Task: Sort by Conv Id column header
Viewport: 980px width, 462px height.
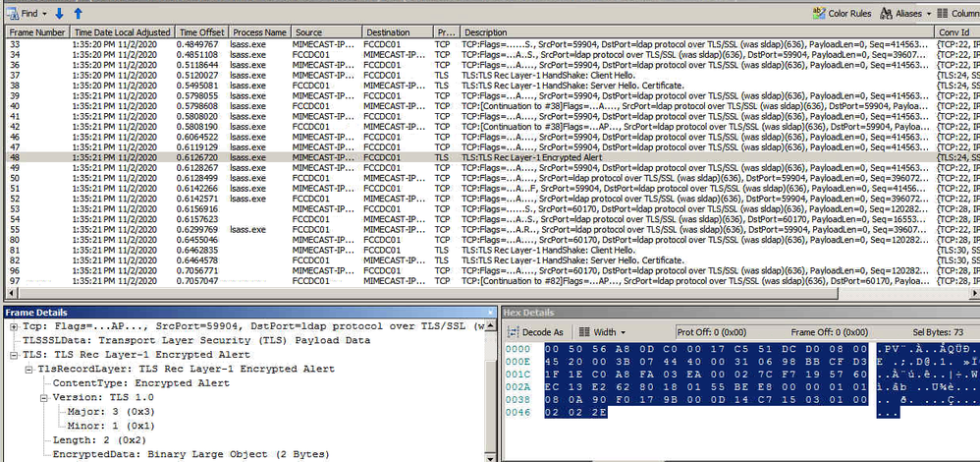Action: pos(957,31)
